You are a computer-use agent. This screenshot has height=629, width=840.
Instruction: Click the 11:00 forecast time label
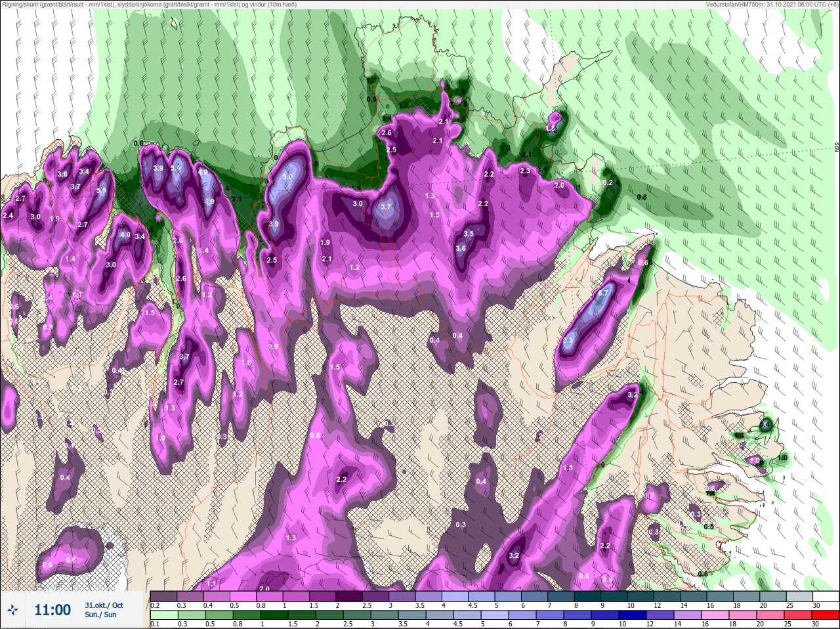click(52, 610)
